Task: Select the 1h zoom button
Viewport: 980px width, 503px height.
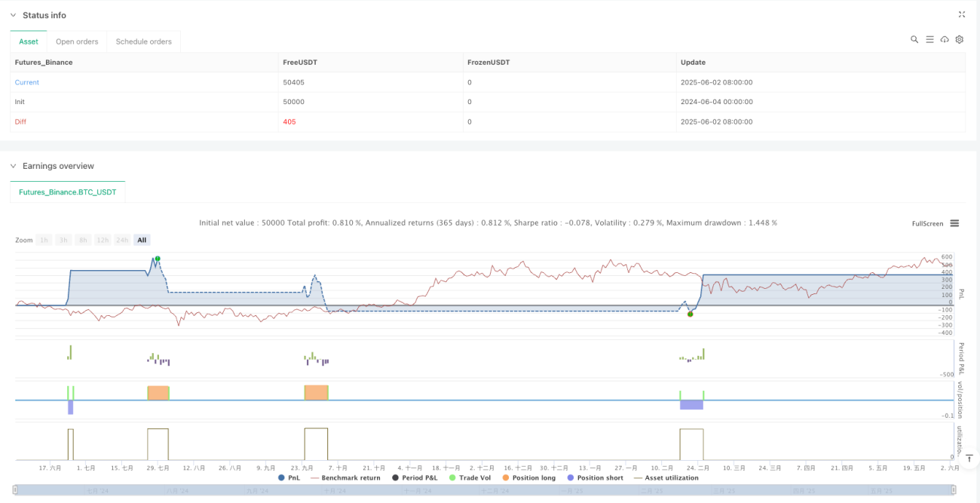Action: click(x=44, y=240)
